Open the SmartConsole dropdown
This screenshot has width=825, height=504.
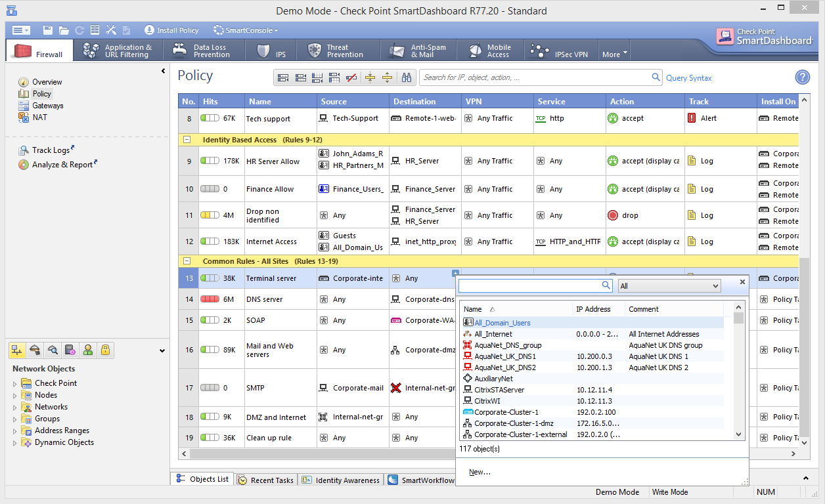246,30
